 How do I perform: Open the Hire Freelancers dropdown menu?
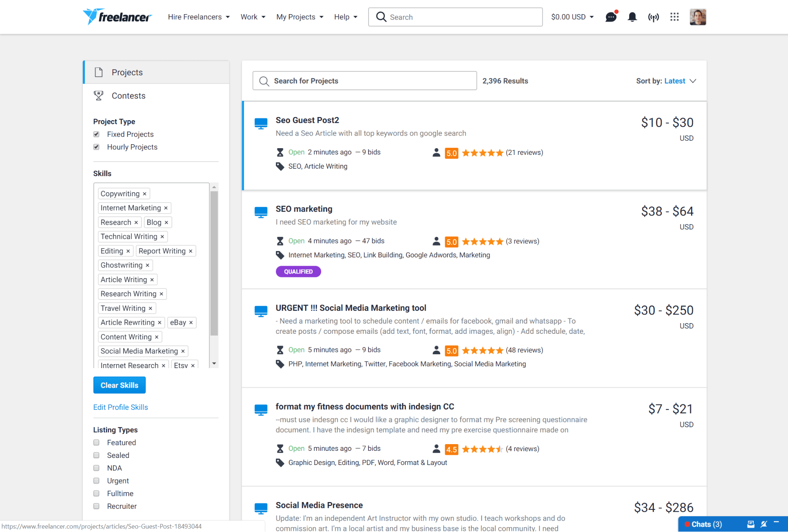point(199,17)
